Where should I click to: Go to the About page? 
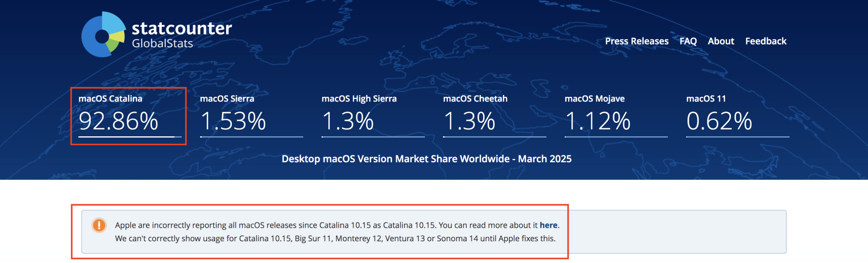pos(721,41)
